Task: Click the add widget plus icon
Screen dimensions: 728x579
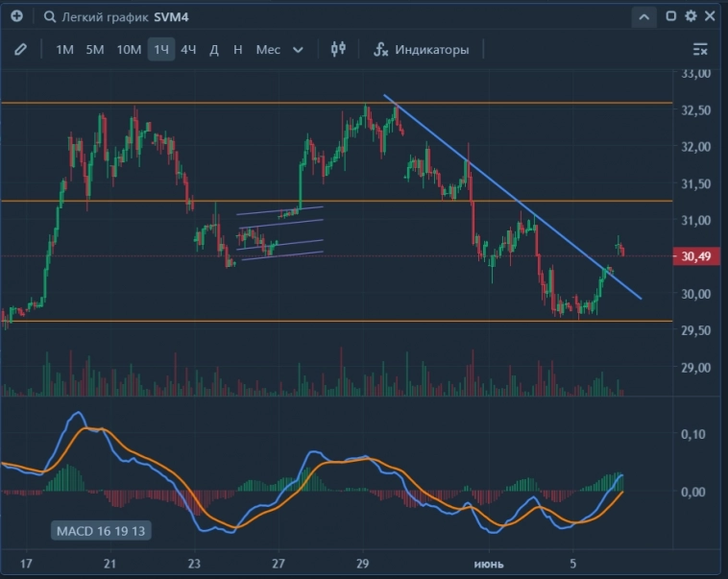Action: (x=16, y=16)
